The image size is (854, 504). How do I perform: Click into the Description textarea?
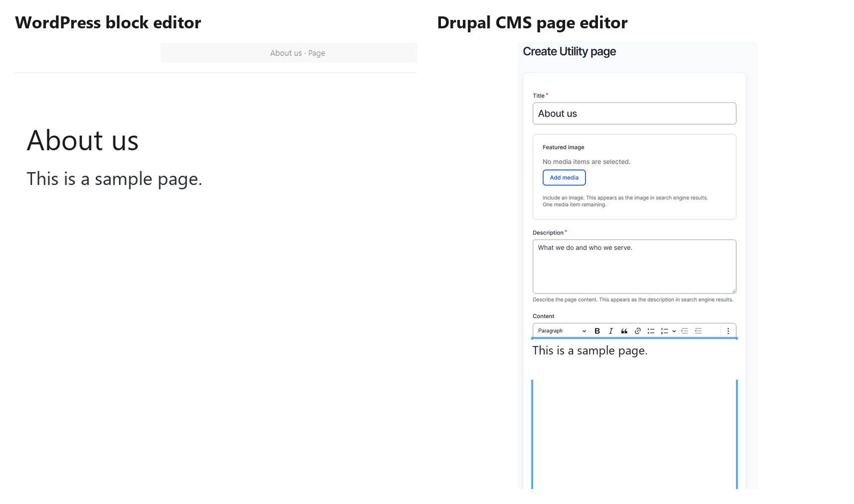point(634,267)
